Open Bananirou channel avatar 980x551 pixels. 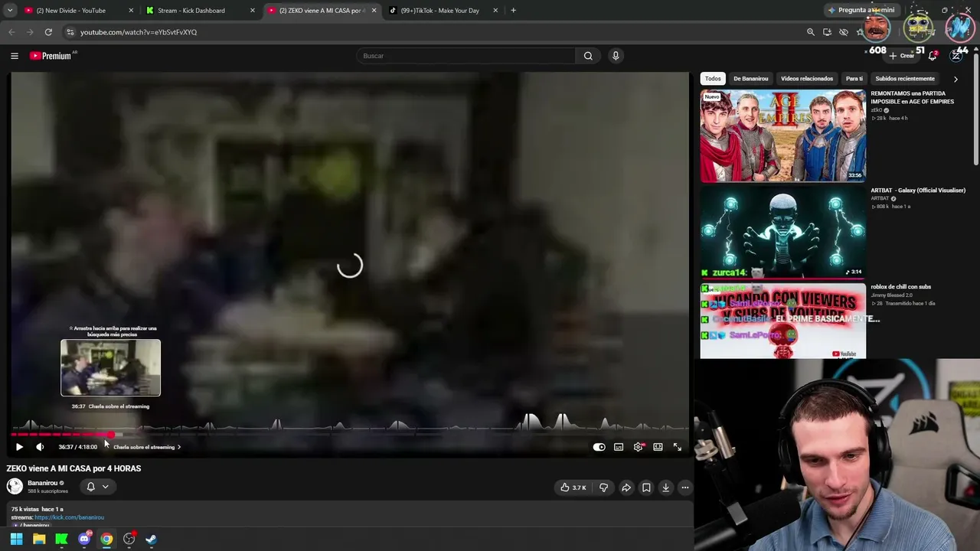coord(15,486)
